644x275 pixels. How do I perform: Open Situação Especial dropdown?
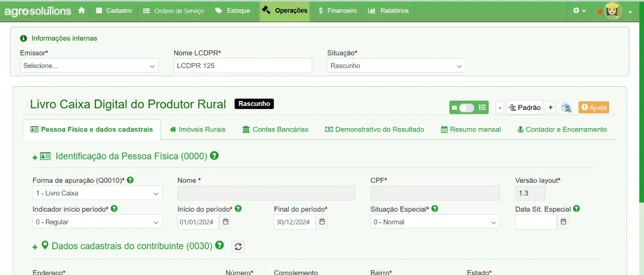[435, 222]
